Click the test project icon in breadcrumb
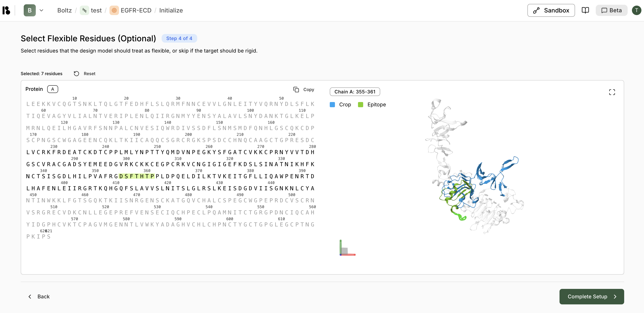Image resolution: width=644 pixels, height=313 pixels. pos(84,10)
